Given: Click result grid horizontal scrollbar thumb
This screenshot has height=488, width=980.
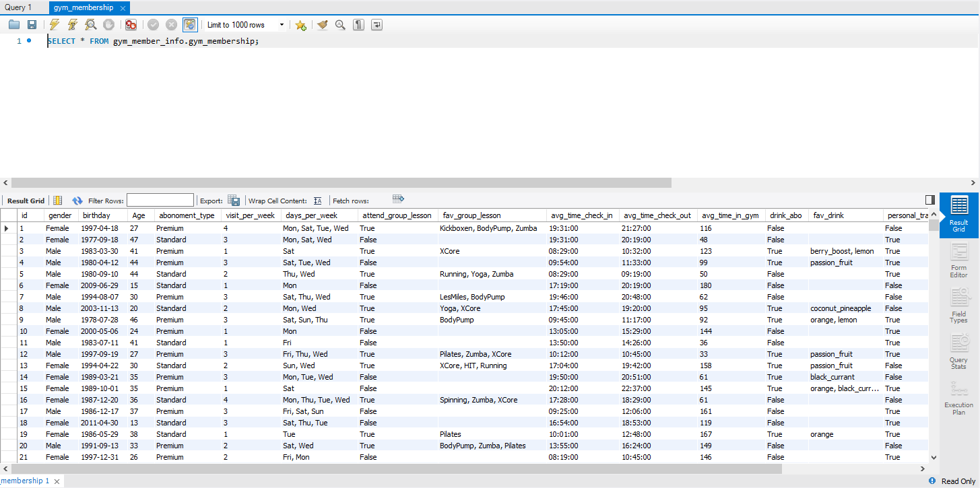Looking at the screenshot, I should click(x=397, y=469).
